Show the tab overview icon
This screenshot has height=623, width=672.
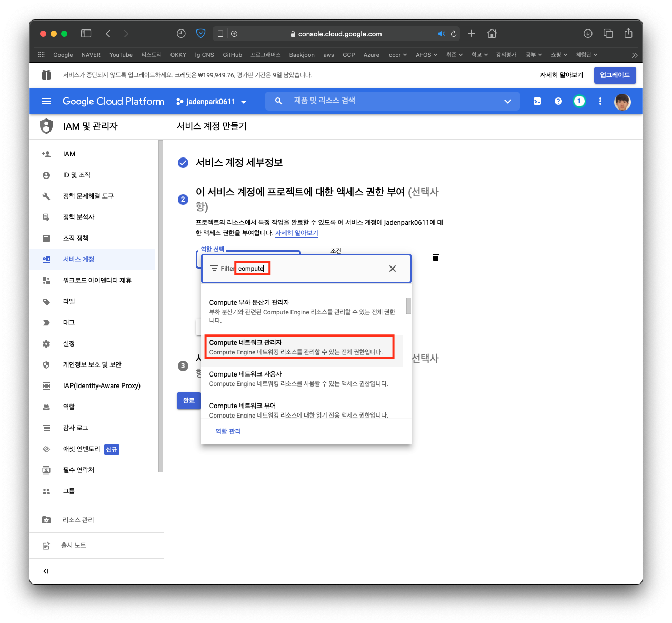tap(608, 34)
